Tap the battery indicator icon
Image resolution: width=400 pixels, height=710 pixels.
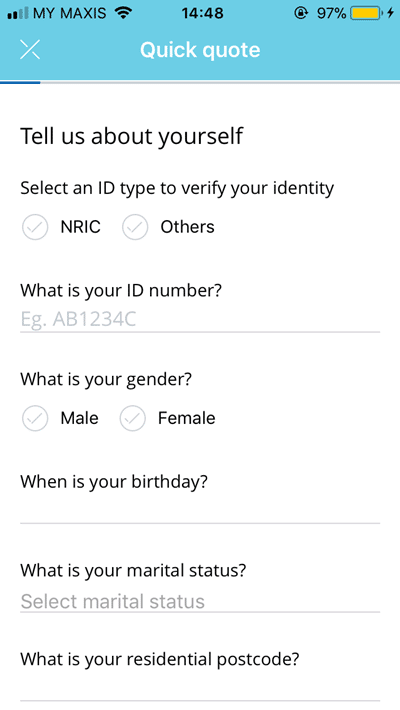(366, 13)
